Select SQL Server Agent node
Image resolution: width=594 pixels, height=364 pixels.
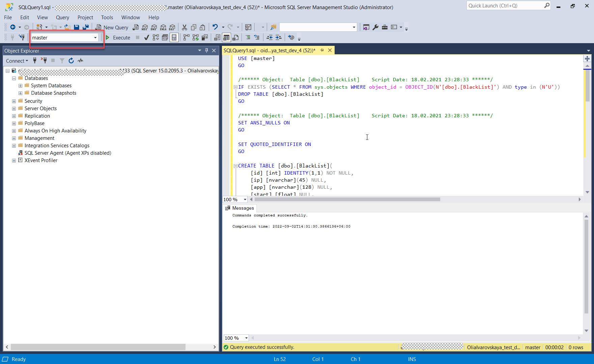[x=68, y=153]
